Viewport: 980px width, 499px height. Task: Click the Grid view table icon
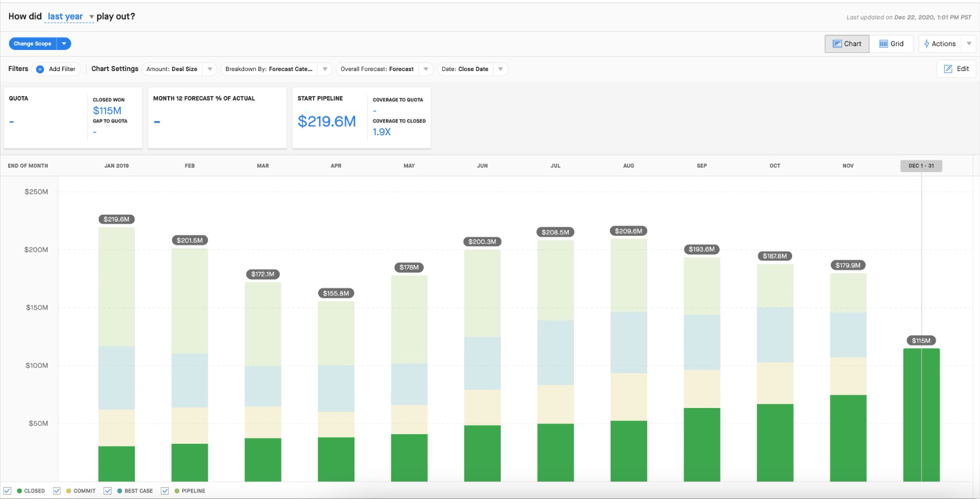click(x=883, y=44)
